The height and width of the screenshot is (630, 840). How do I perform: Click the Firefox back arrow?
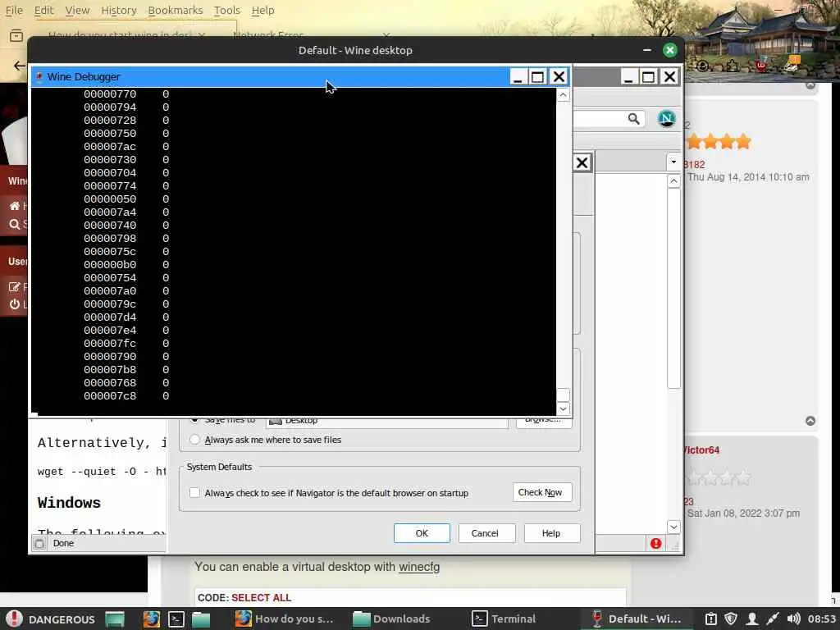point(20,66)
